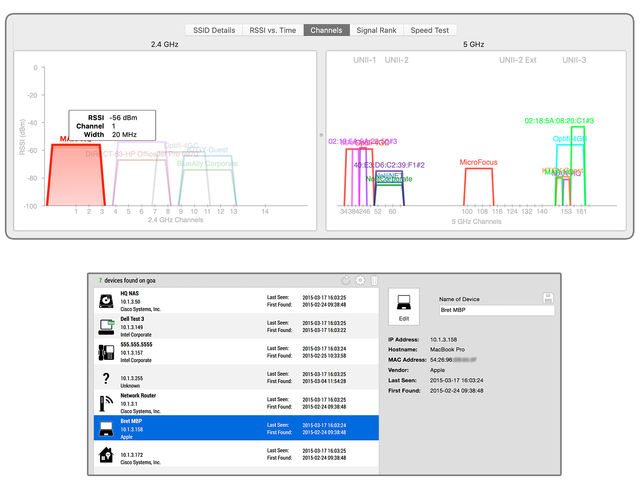This screenshot has height=480, width=640.
Task: Click the red channel 1 network shape
Action: click(76, 176)
